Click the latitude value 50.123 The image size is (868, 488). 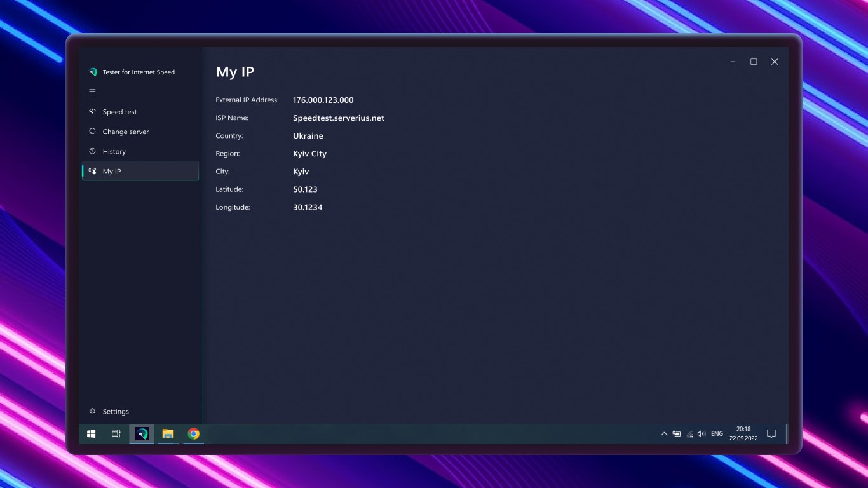pyautogui.click(x=305, y=189)
